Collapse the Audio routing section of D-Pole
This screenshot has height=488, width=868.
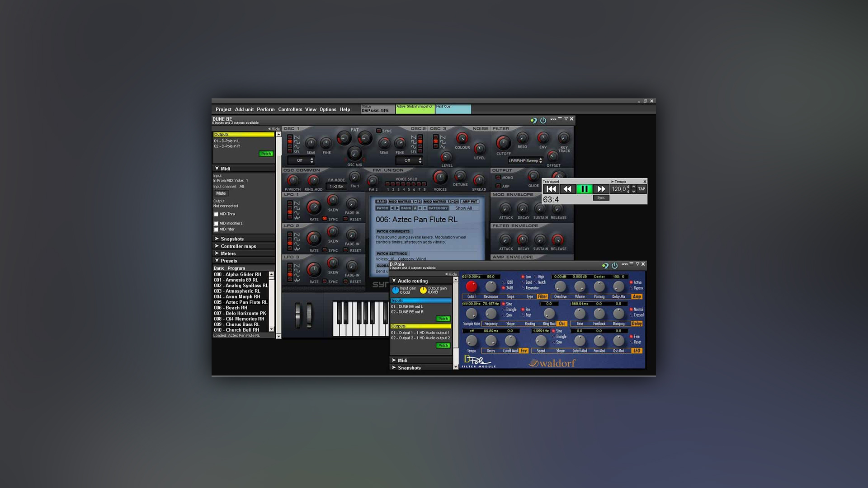(x=394, y=281)
